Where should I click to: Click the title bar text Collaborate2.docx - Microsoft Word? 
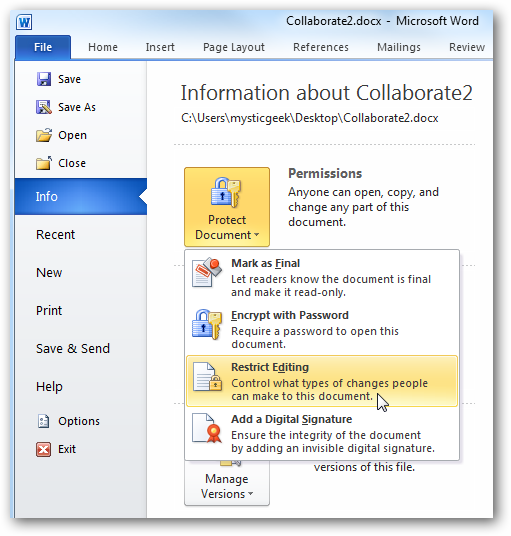point(382,21)
